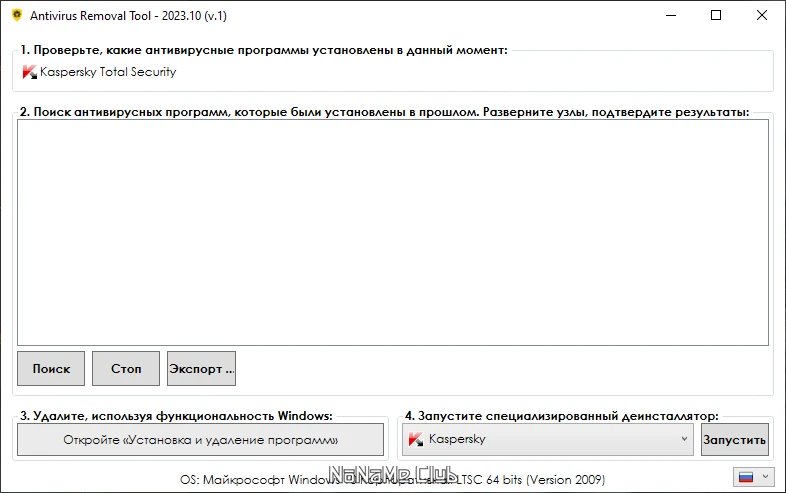Open the Экспорт ... button
Screen dimensions: 786x493
click(x=201, y=369)
